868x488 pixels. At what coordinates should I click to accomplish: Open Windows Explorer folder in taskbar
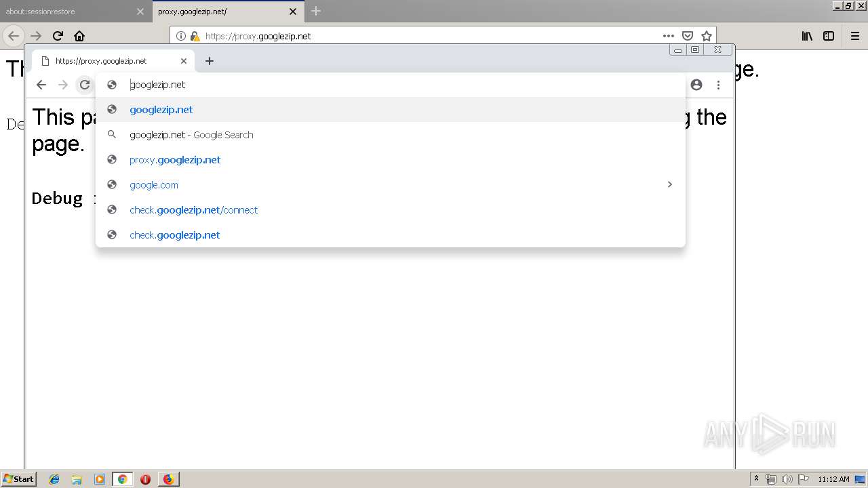pos(77,479)
